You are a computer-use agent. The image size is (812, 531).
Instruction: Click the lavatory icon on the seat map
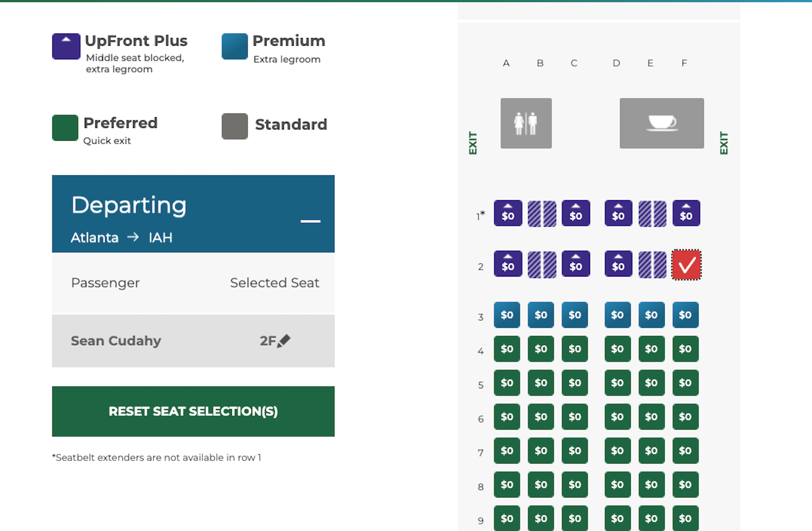526,123
